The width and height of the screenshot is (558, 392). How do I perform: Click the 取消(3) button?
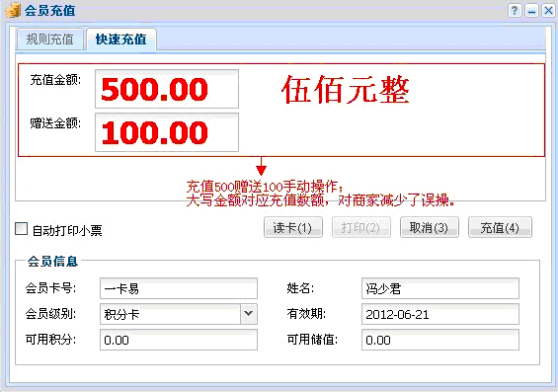coord(430,227)
